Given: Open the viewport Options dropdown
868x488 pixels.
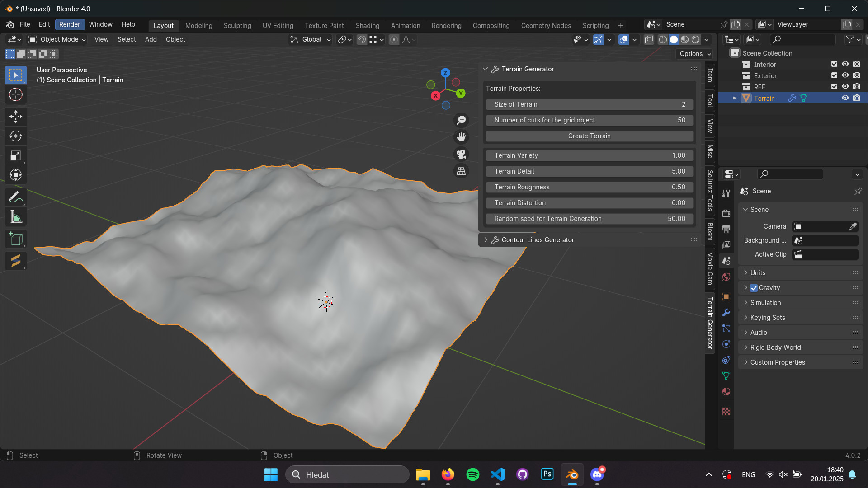Looking at the screenshot, I should (x=695, y=54).
